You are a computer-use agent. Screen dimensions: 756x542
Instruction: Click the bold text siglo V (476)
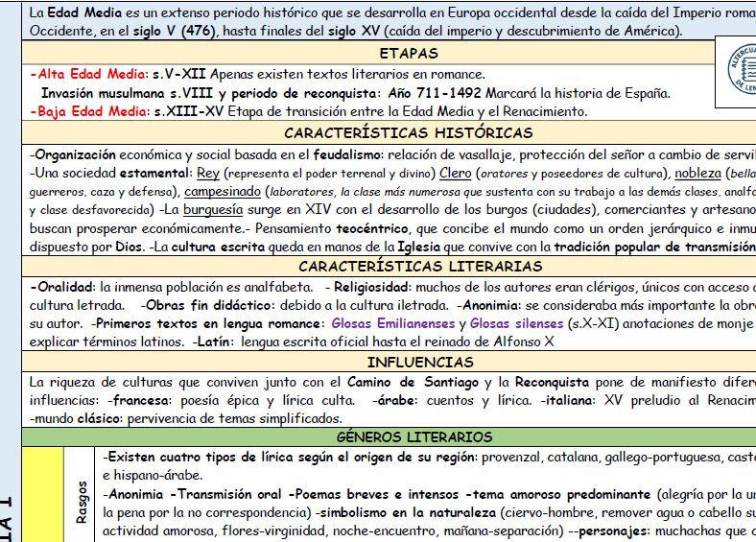(x=174, y=31)
